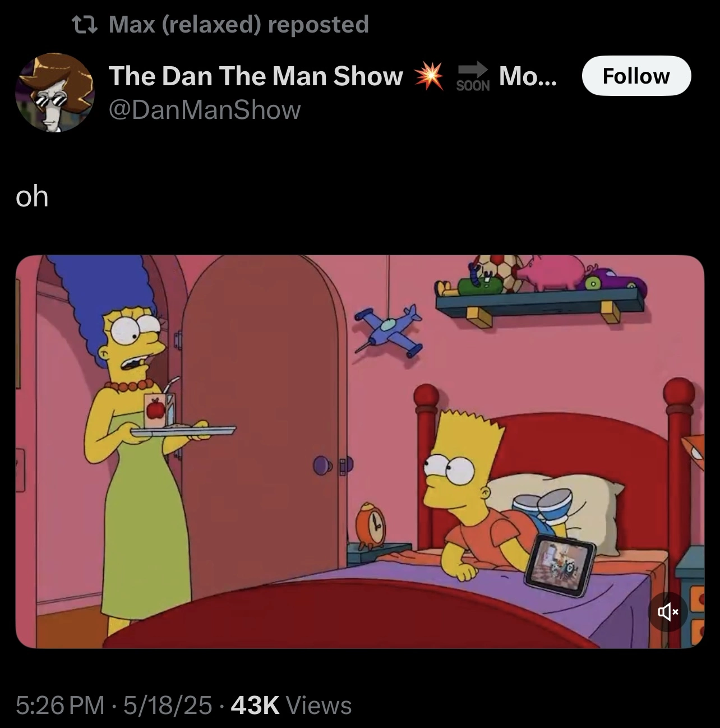Screen dimensions: 720x728
Task: Click the SOON arrow emoji icon
Action: 473,76
